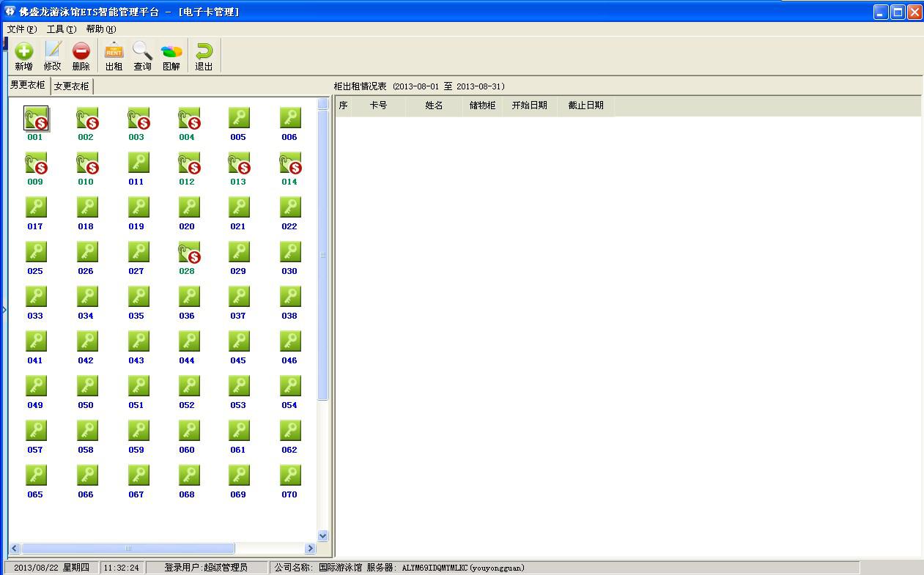Screen dimensions: 924x575
Task: Switch to the 男更衣柜 tab
Action: click(28, 85)
